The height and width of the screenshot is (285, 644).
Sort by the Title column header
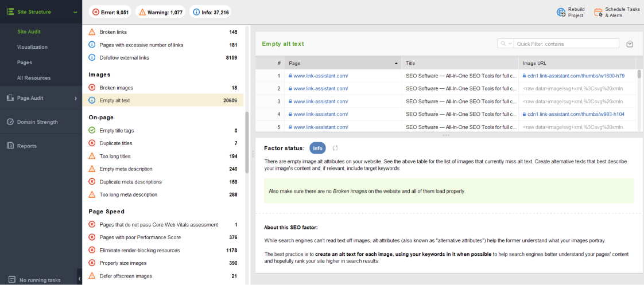pos(460,64)
